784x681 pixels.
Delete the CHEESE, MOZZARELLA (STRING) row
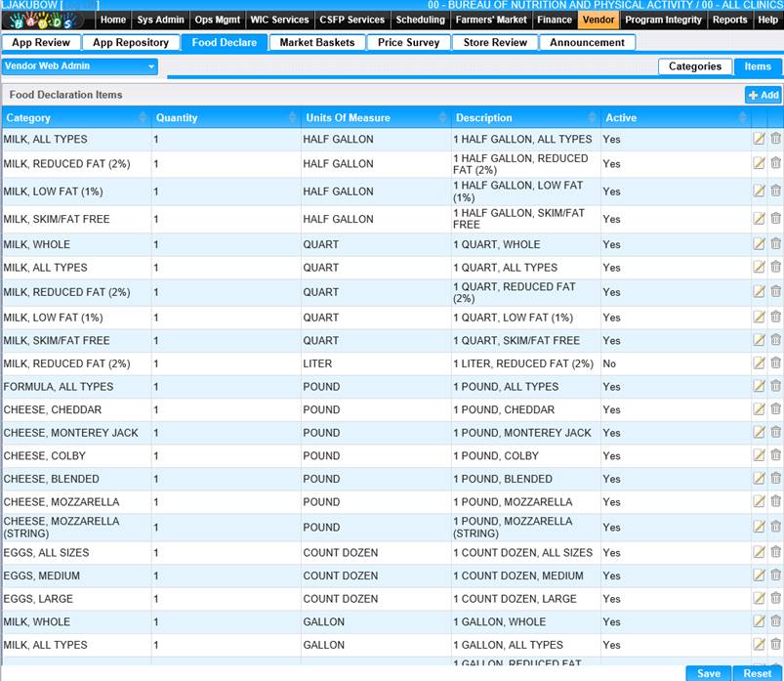coord(775,527)
